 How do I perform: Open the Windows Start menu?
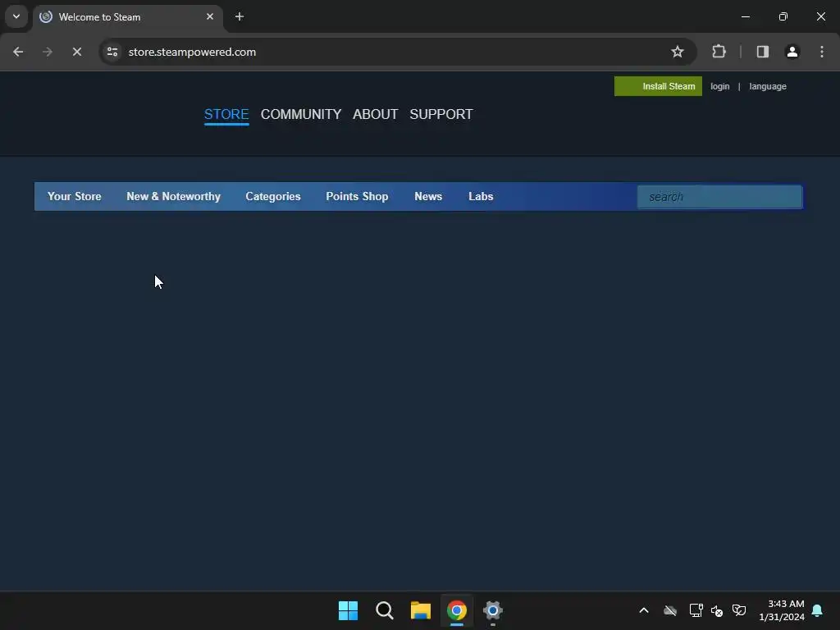[x=348, y=610]
